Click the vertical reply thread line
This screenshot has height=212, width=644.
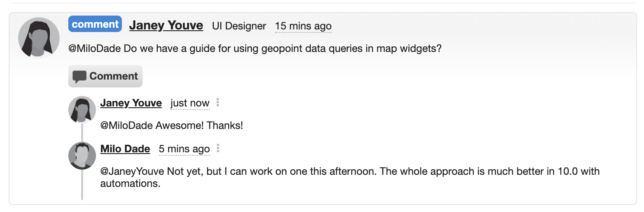(82, 162)
